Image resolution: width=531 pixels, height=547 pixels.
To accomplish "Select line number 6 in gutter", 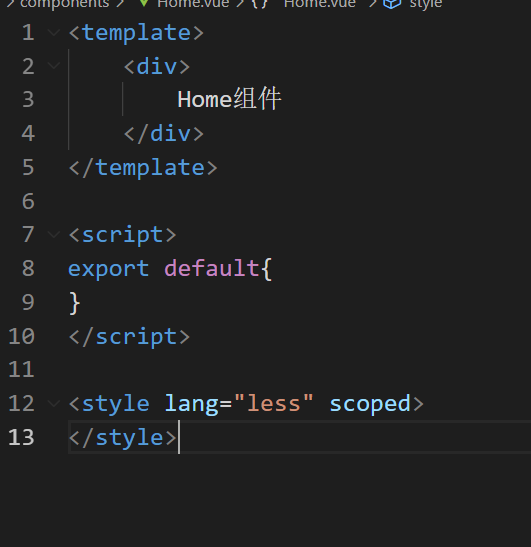I will click(x=28, y=201).
